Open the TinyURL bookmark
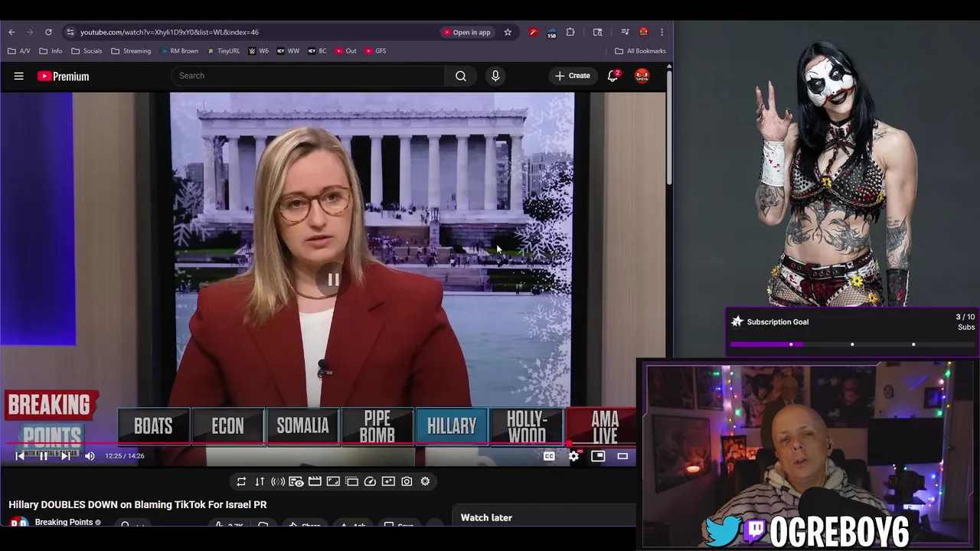 pyautogui.click(x=223, y=51)
